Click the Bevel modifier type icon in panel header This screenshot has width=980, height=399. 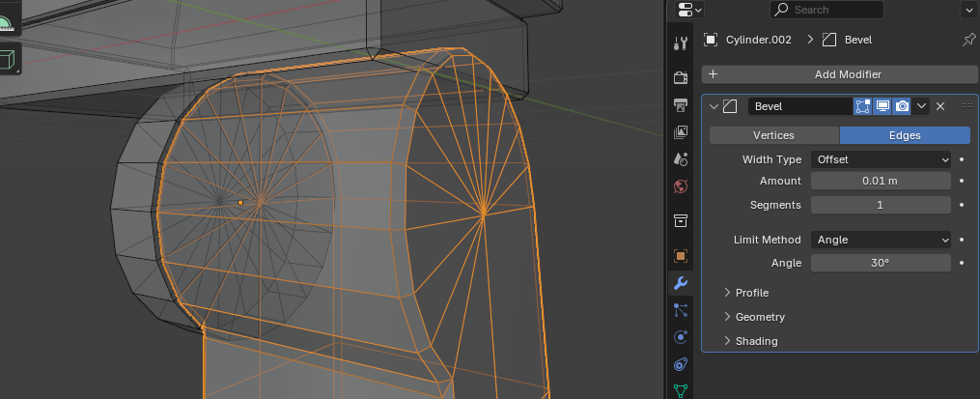point(729,106)
